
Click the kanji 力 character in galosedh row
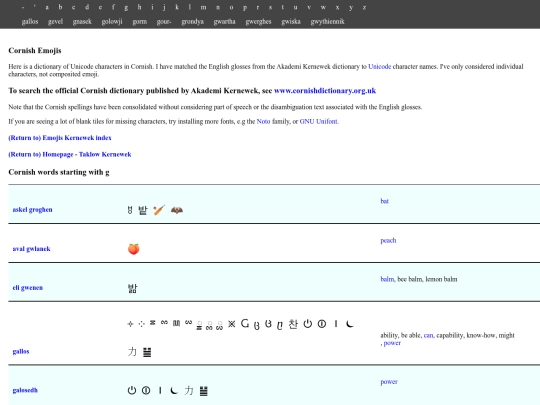pos(189,390)
